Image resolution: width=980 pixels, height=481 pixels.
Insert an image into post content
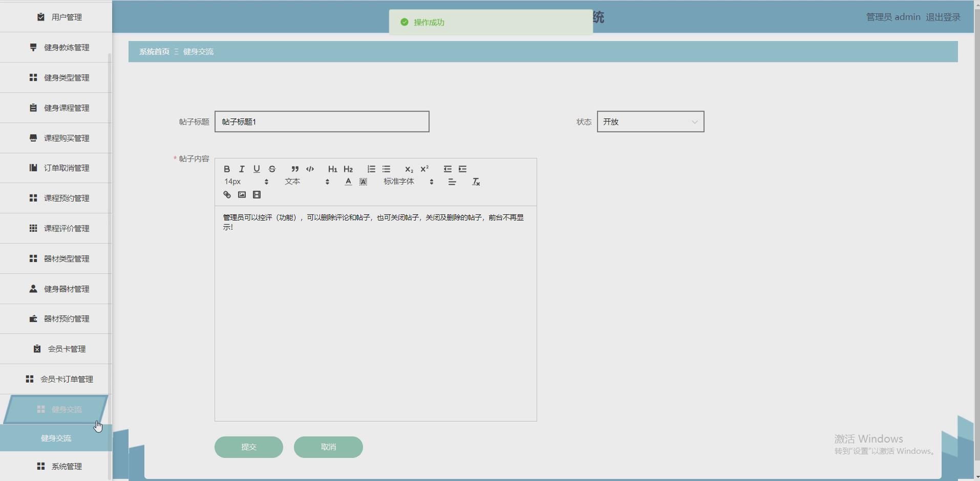[x=242, y=194]
